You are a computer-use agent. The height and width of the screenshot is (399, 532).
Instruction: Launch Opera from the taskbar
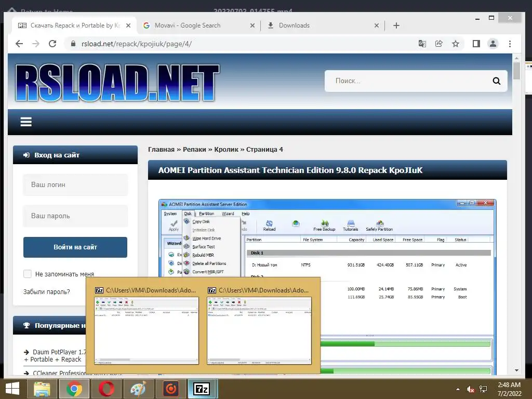click(106, 389)
